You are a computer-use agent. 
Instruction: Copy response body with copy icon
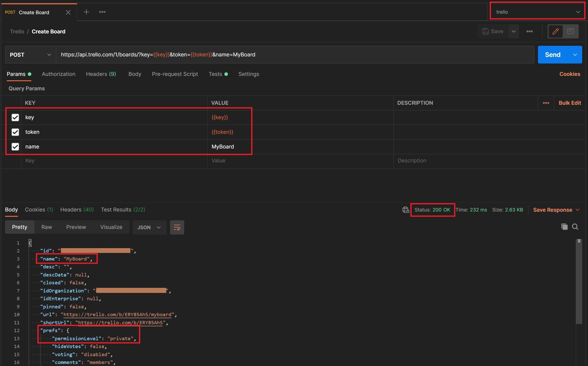point(564,227)
